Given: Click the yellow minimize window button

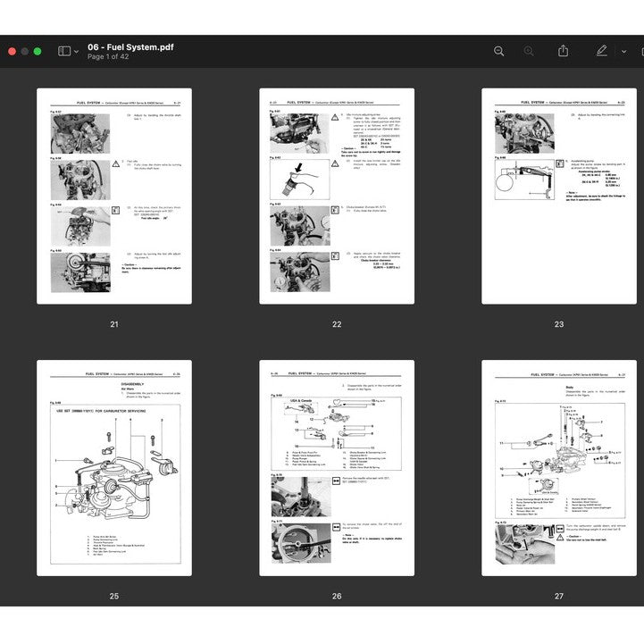Looking at the screenshot, I should [x=25, y=52].
